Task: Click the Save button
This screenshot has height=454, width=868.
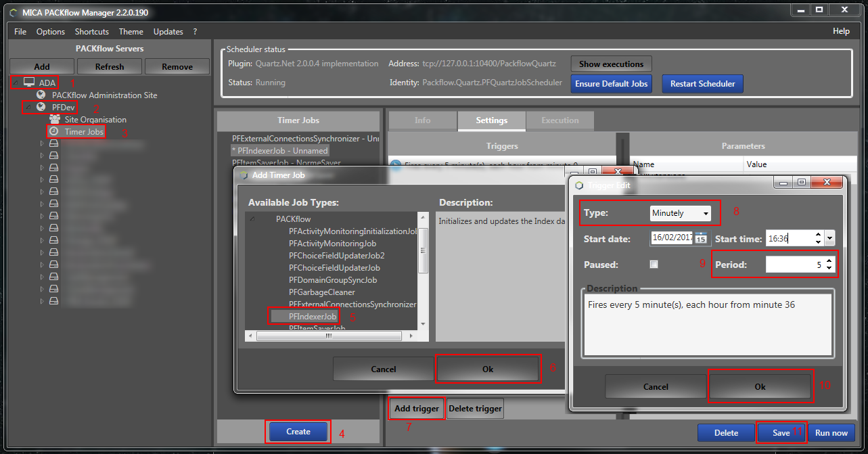Action: click(781, 432)
